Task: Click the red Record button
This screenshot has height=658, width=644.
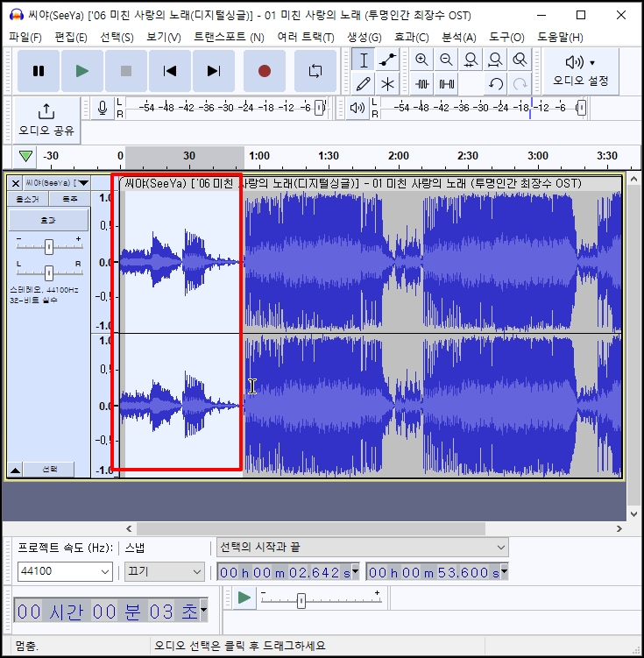Action: click(x=265, y=71)
